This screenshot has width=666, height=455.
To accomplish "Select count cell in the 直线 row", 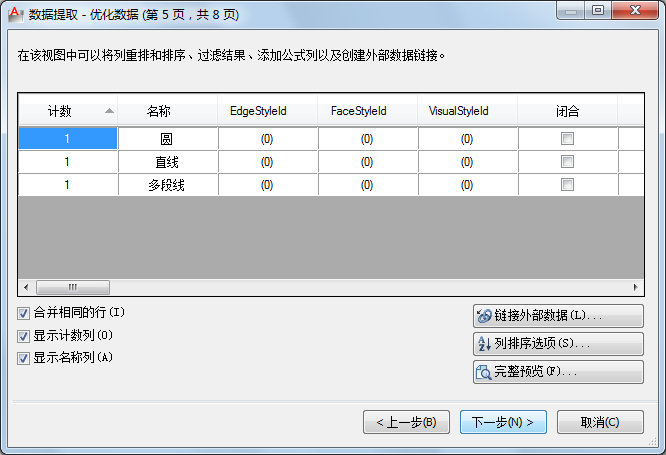I will click(x=68, y=161).
